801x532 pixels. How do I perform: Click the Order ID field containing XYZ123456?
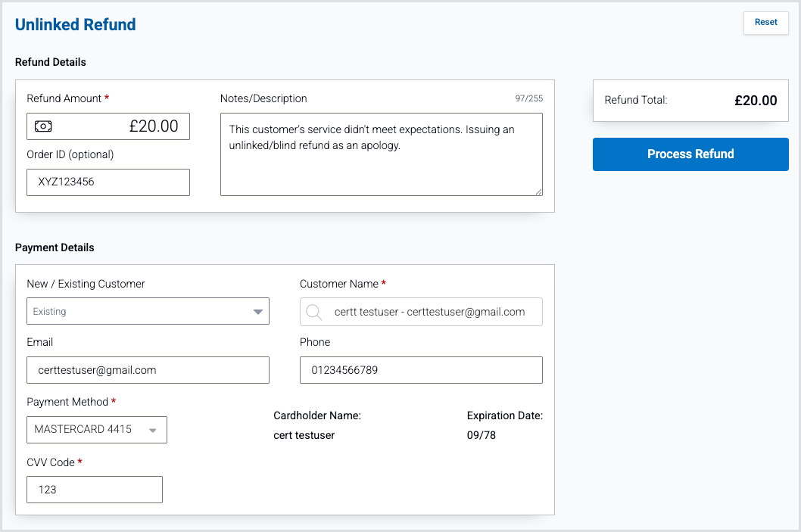108,182
